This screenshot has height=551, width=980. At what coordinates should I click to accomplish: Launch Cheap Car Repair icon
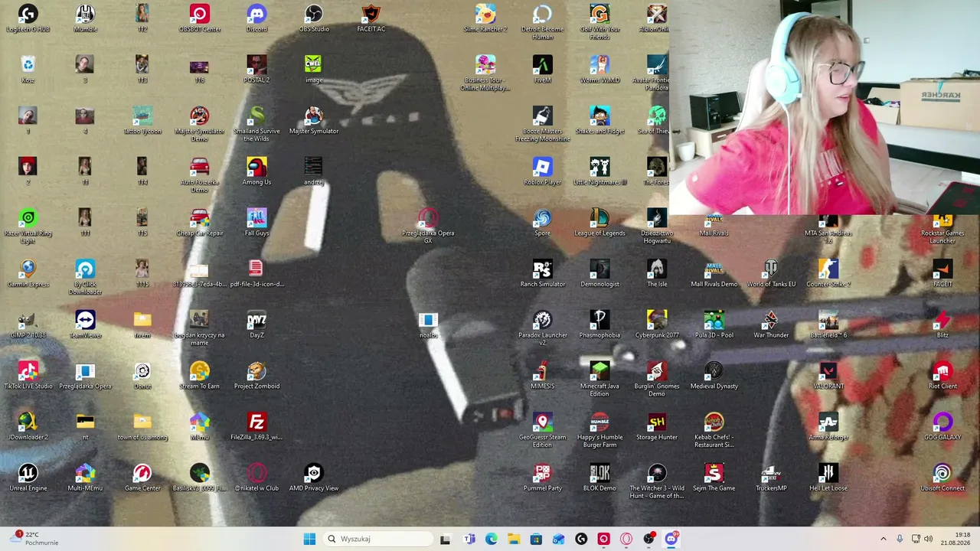pyautogui.click(x=199, y=223)
